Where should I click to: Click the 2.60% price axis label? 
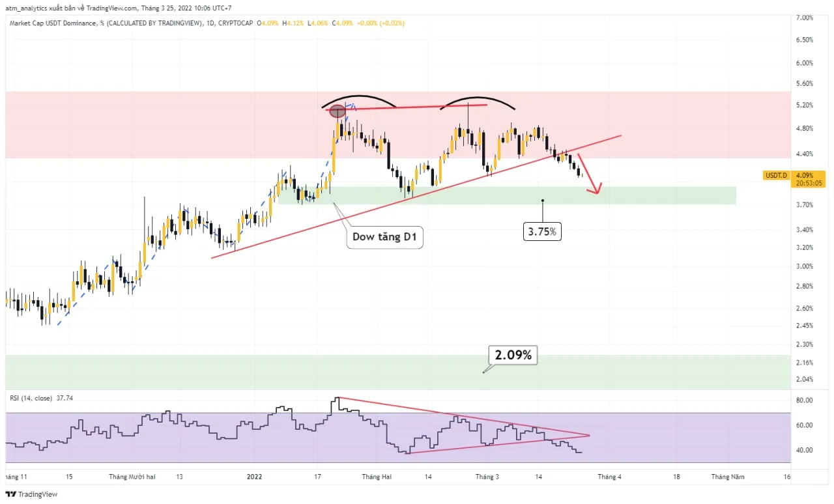(805, 309)
